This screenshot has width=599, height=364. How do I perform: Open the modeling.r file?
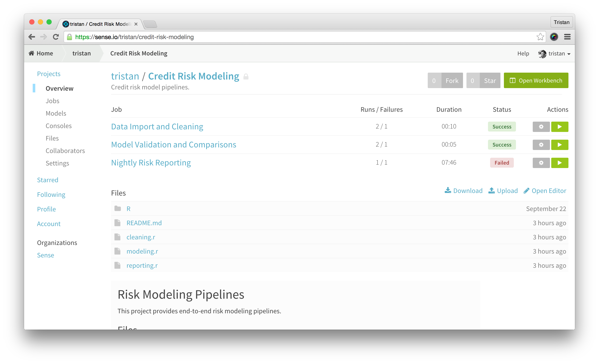click(142, 251)
